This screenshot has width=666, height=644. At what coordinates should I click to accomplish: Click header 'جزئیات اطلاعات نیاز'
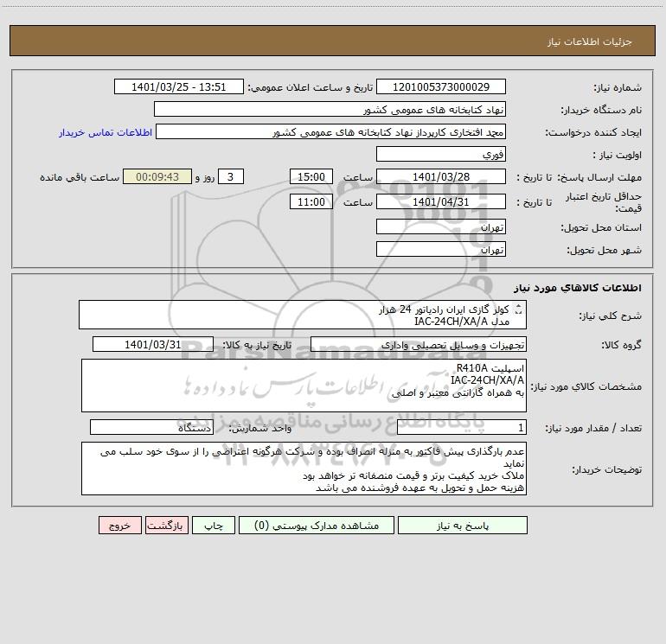coord(590,41)
